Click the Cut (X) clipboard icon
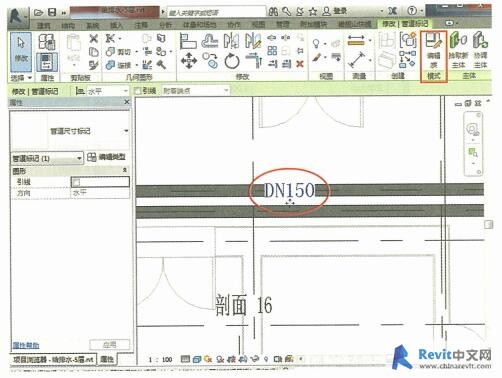Image resolution: width=502 pixels, height=378 pixels. pos(94,38)
